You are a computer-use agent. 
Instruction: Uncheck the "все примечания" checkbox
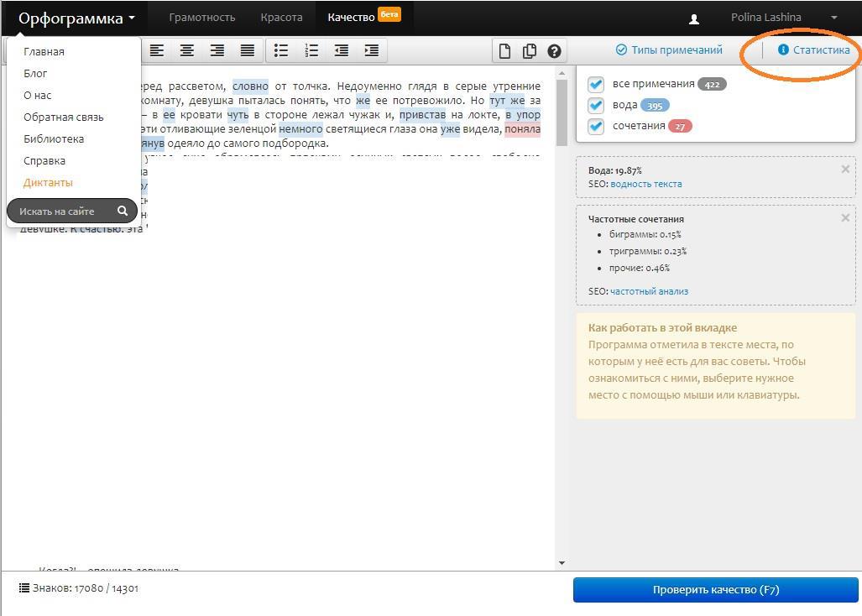(x=596, y=84)
